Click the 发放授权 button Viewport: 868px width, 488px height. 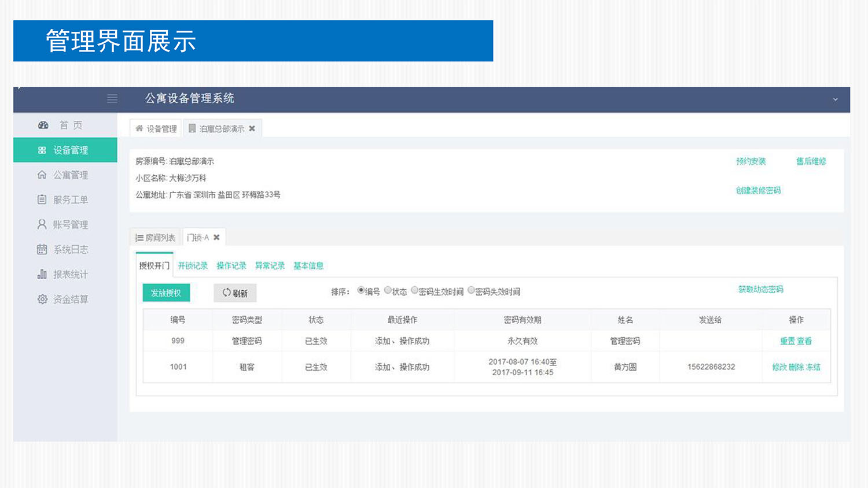166,293
